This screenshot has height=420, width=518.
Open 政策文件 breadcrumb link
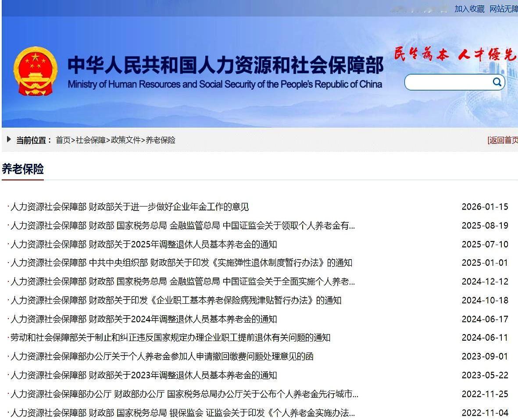pos(126,140)
